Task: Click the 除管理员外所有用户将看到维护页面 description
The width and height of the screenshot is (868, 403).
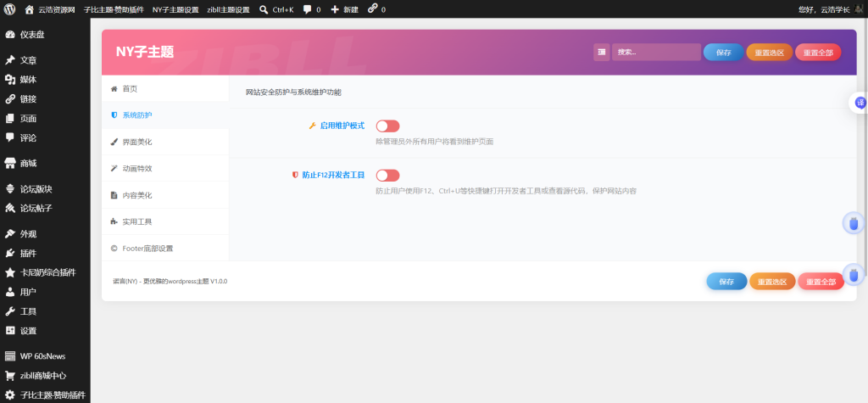Action: [435, 142]
